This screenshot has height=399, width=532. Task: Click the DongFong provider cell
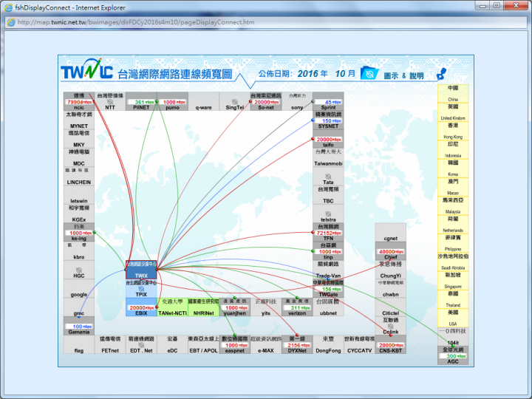pyautogui.click(x=328, y=344)
